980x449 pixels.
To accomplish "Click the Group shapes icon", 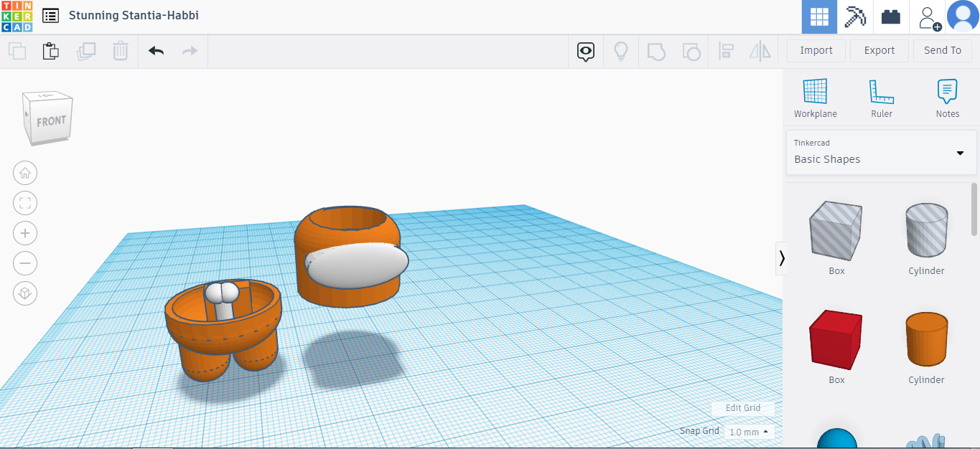I will pos(656,51).
